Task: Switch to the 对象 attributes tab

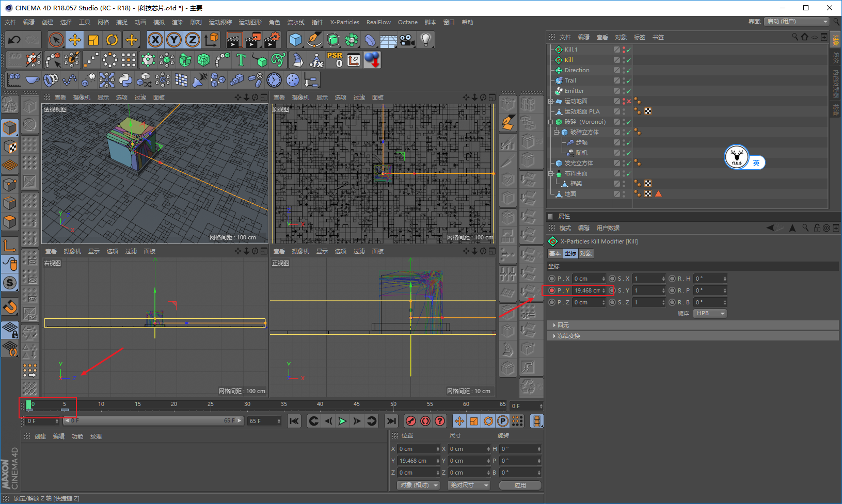Action: pyautogui.click(x=586, y=253)
